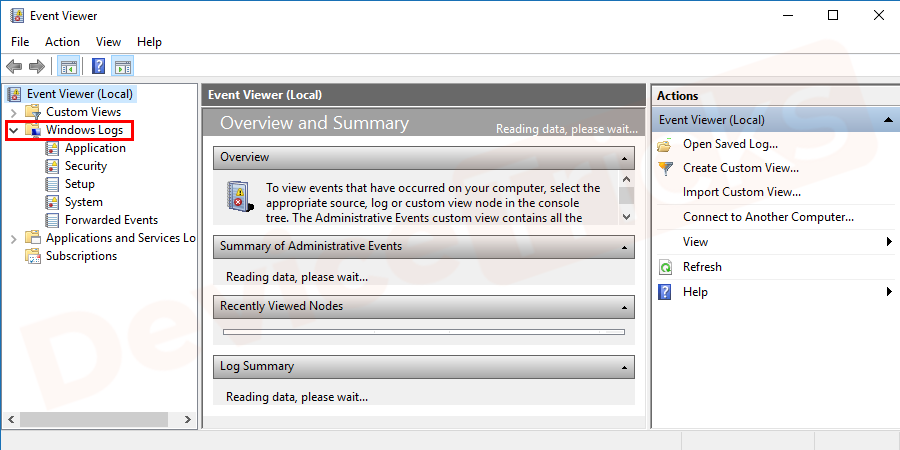Open the File menu
The image size is (900, 450).
click(x=20, y=42)
